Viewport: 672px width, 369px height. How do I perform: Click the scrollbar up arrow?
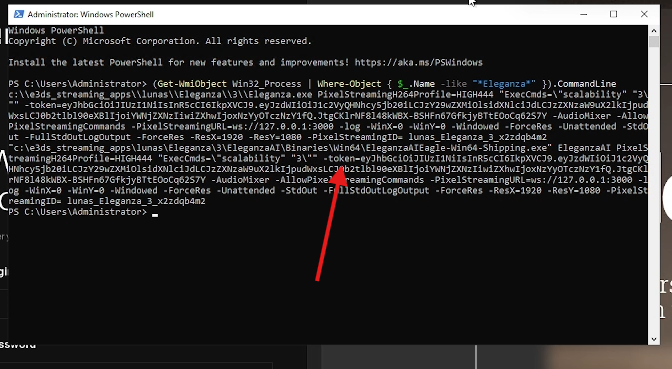[654, 31]
